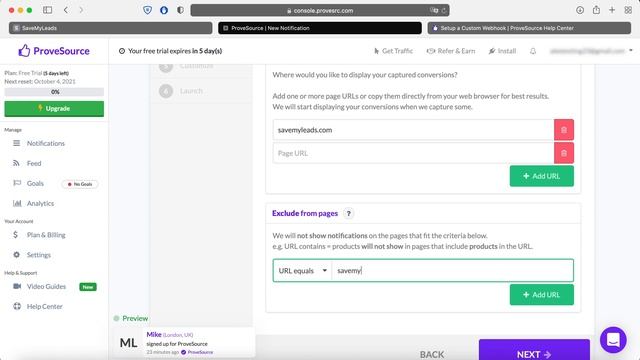The width and height of the screenshot is (640, 360).
Task: Open the URL equals dropdown
Action: click(302, 271)
